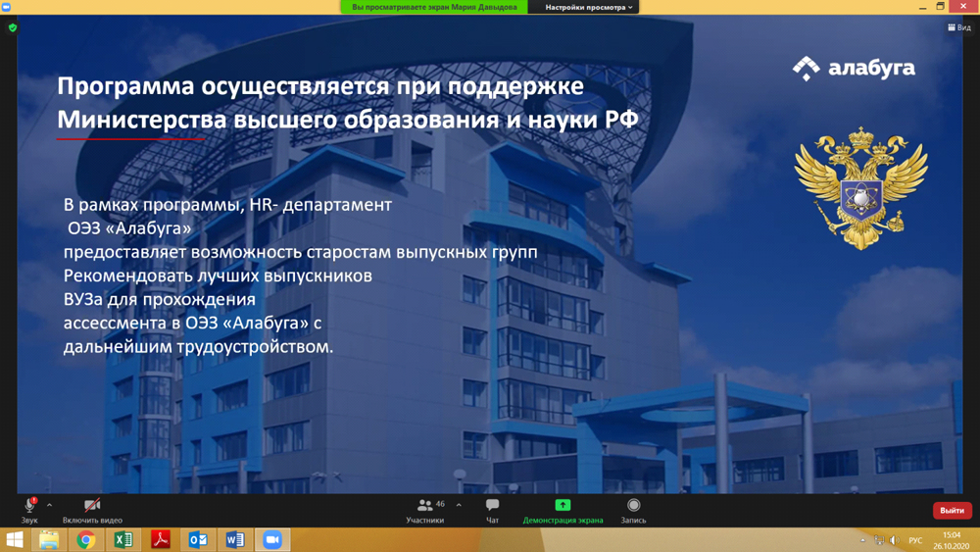The image size is (980, 552).
Task: Click the green encryption shield icon
Action: (x=13, y=27)
